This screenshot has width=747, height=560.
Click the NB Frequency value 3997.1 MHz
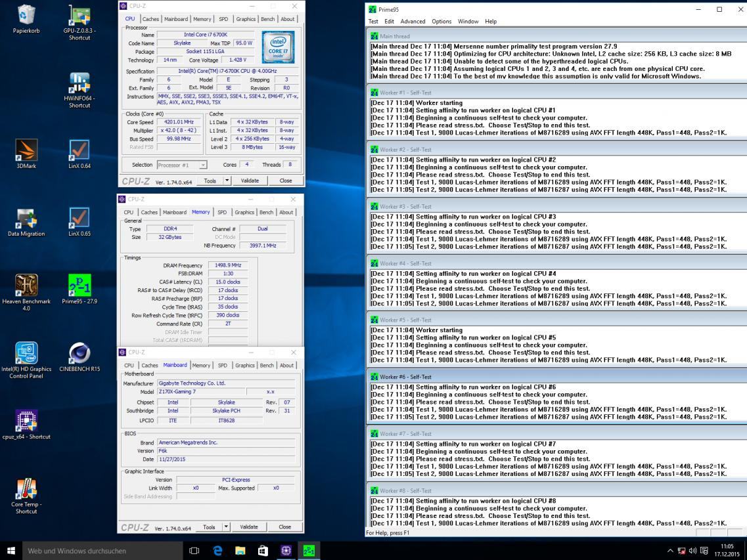(x=263, y=246)
